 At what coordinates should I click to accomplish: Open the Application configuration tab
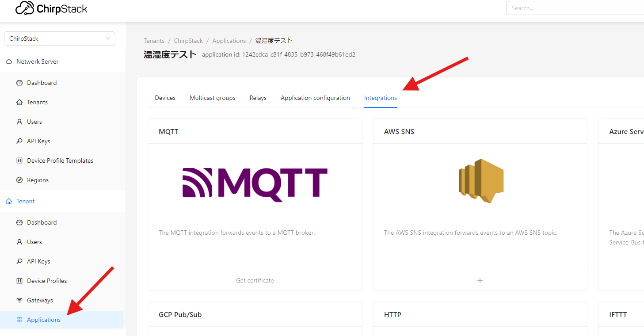pos(315,98)
